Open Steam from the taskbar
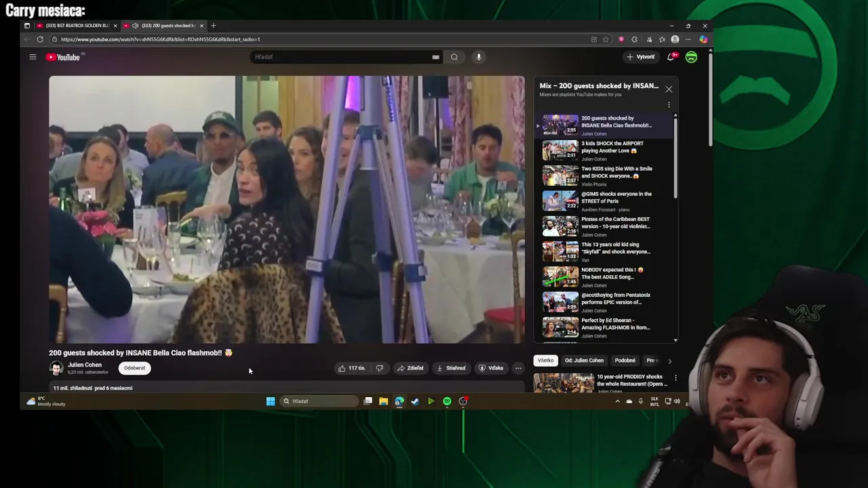This screenshot has width=868, height=488. [415, 401]
